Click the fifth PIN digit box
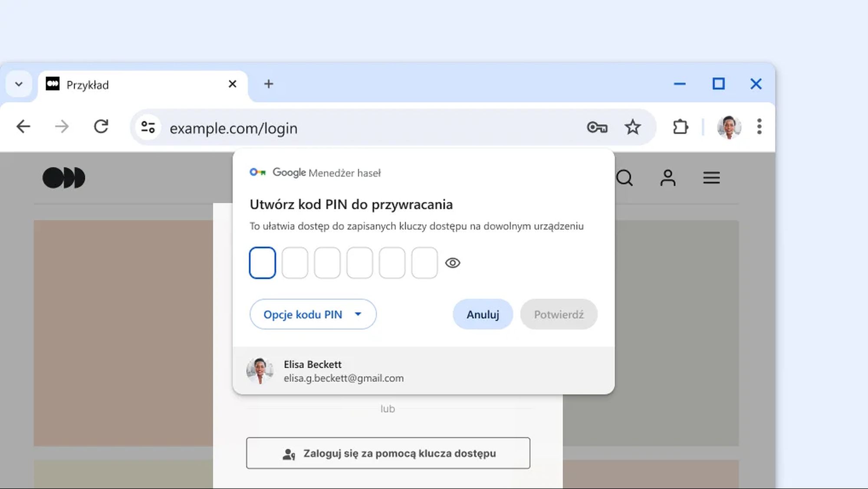The image size is (868, 489). tap(392, 263)
